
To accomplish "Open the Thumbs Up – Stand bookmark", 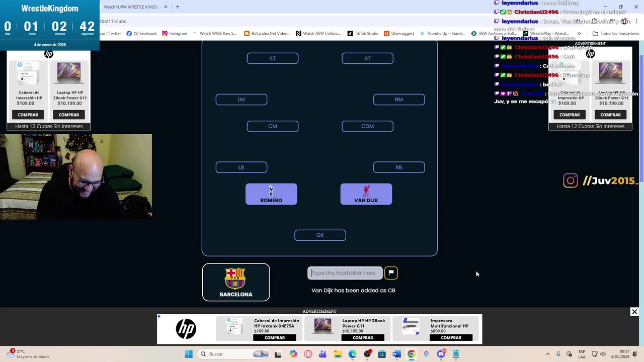I will coord(442,34).
